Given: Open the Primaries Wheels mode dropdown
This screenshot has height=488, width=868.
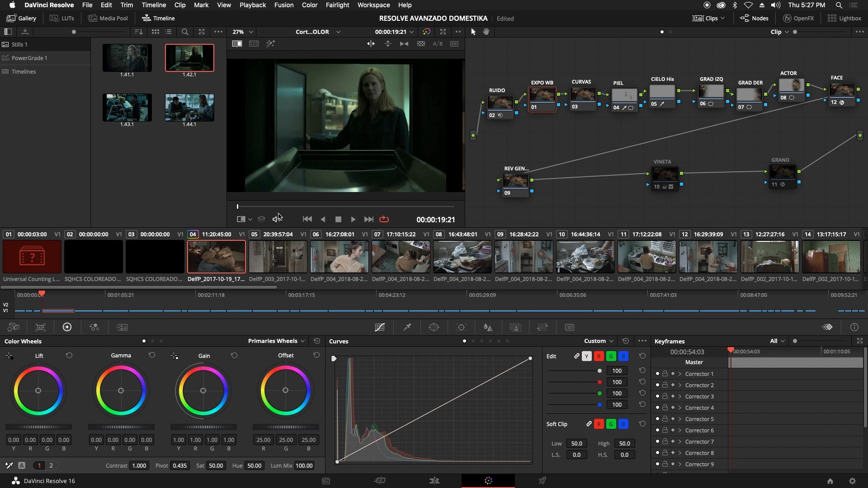Looking at the screenshot, I should pos(276,341).
